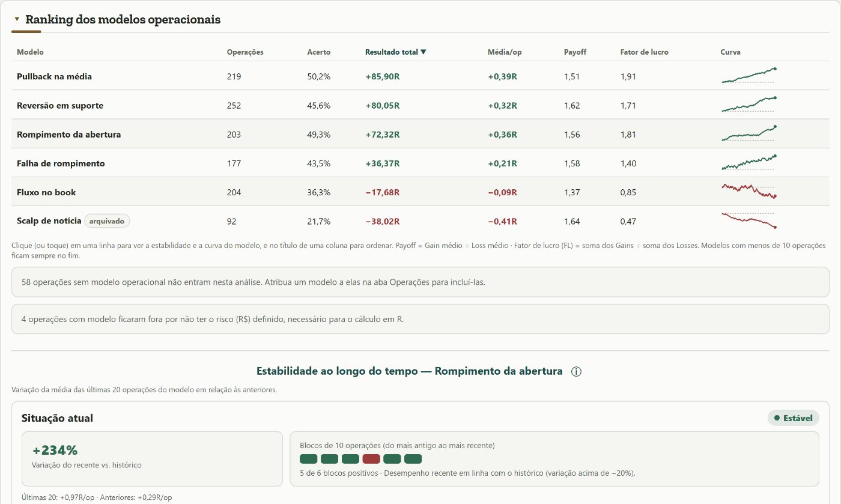Open the Falha de rompimento row

pyautogui.click(x=421, y=163)
